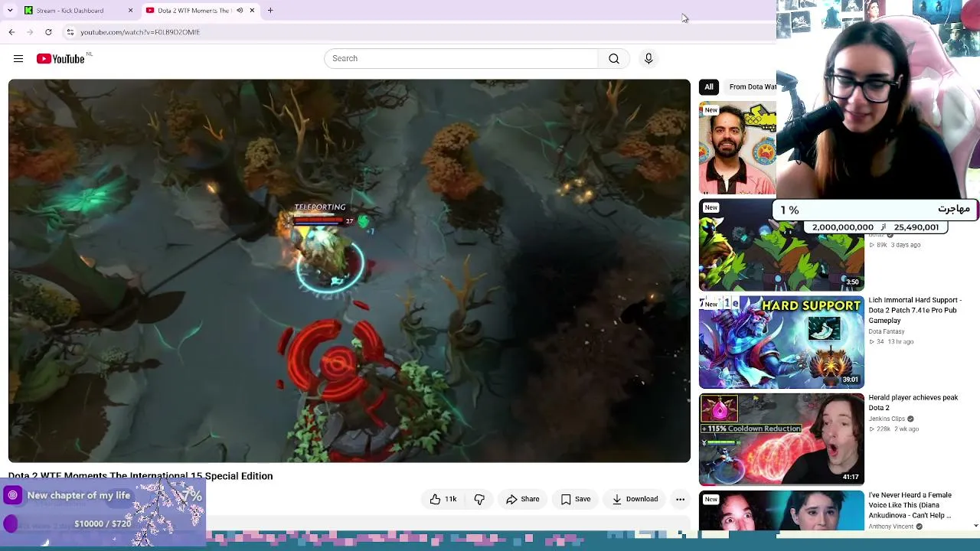Switch to Stream - Kick Dashboard tab
The height and width of the screenshot is (551, 980).
[x=77, y=11]
